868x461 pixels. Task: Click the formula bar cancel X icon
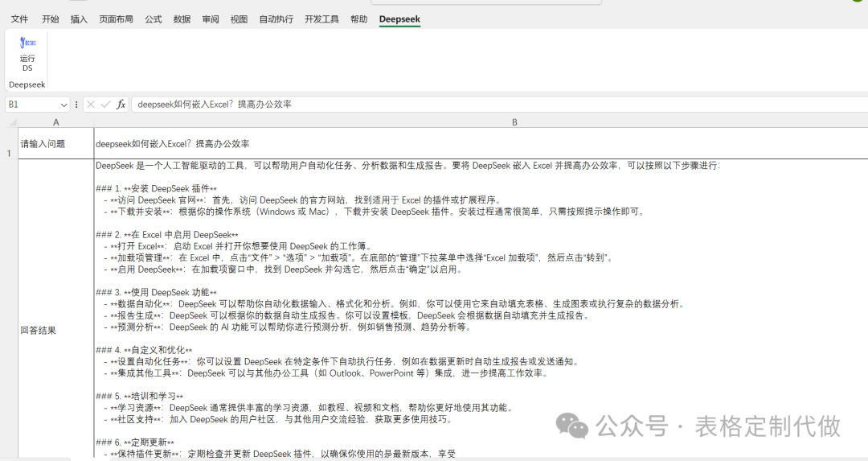coord(91,104)
